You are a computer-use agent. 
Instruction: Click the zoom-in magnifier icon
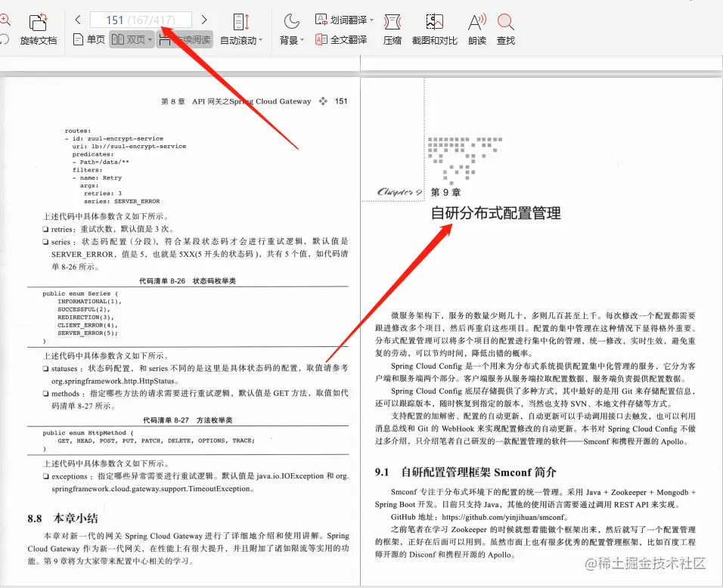tap(5, 20)
